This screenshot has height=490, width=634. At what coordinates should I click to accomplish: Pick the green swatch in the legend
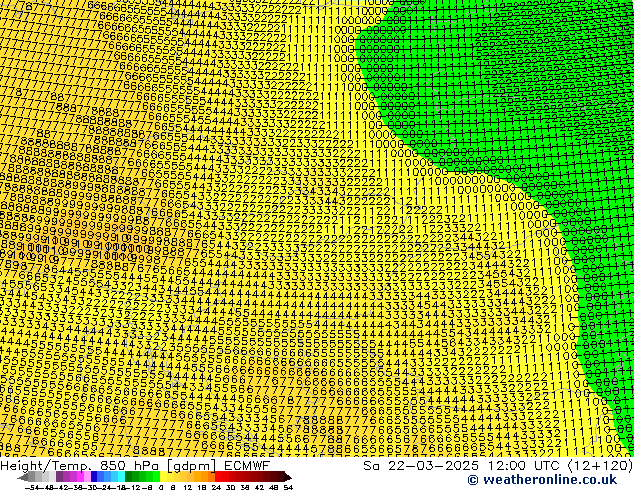[137, 477]
